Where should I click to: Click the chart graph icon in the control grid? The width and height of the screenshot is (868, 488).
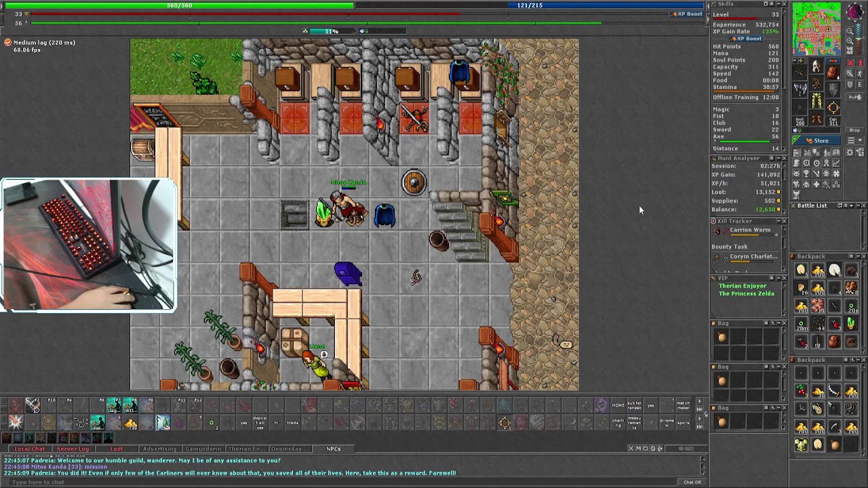point(837,163)
